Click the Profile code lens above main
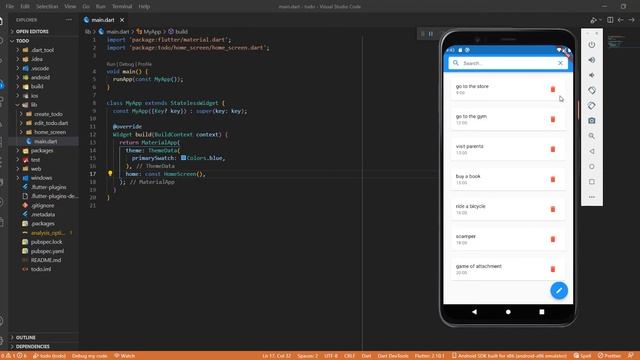640x360 pixels. [144, 64]
